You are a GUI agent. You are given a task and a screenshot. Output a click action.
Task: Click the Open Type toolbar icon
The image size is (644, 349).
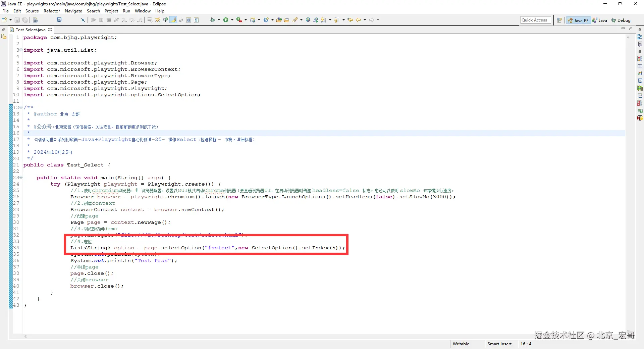click(279, 20)
